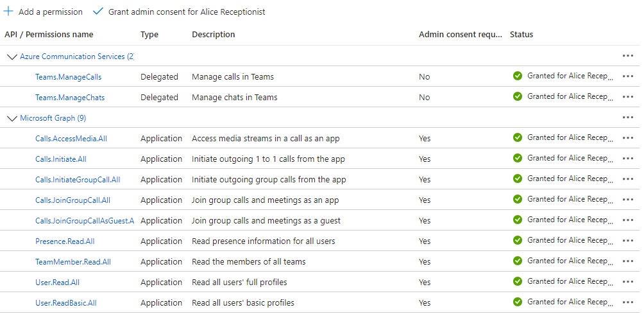Screen dimensions: 644x314
Task: Click description 'Manage chats in Teams'
Action: click(x=235, y=98)
